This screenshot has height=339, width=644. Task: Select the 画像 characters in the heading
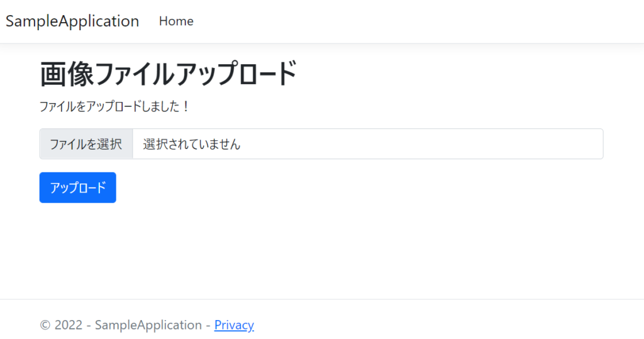[x=67, y=74]
